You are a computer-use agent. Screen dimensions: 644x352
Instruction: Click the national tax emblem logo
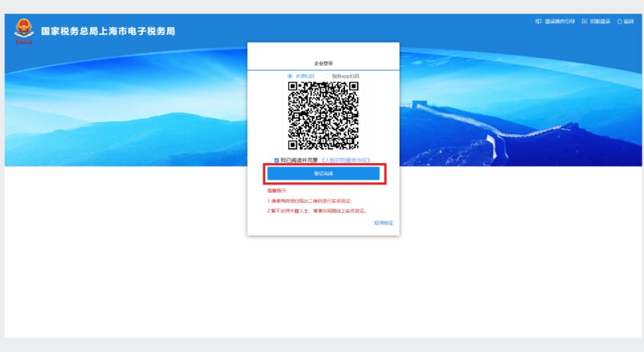click(24, 31)
